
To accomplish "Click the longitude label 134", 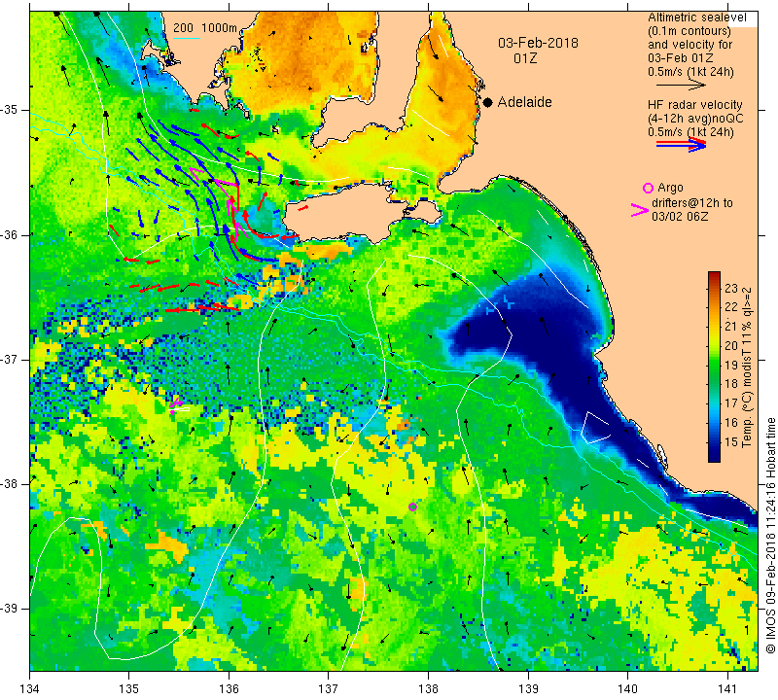I will tap(30, 688).
